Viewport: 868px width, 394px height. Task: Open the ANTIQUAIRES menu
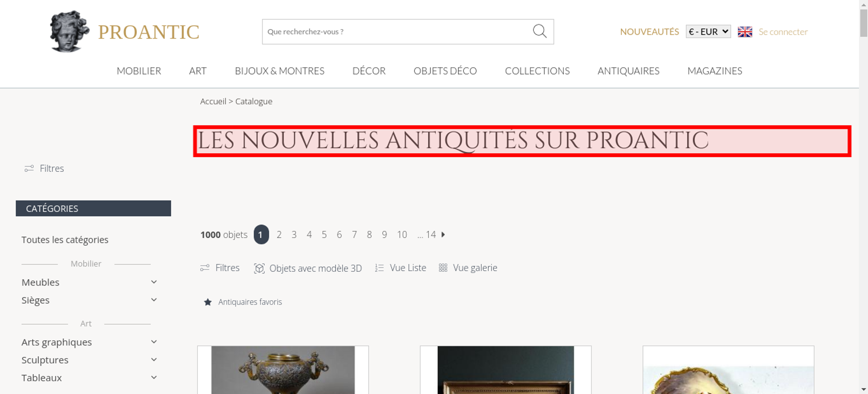628,71
